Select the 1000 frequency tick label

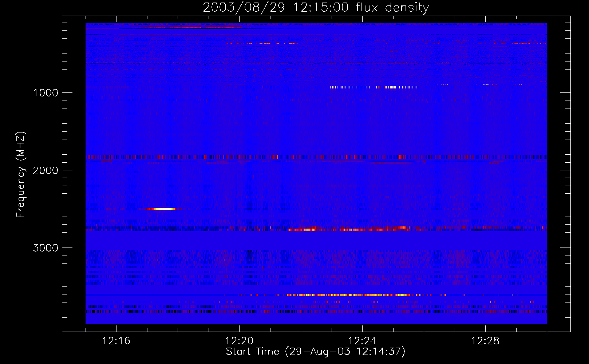tap(46, 93)
